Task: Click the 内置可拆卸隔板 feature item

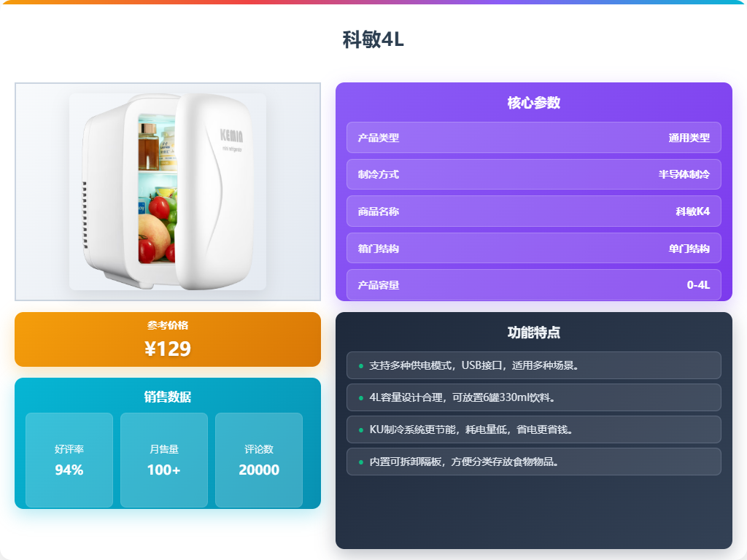Action: tap(533, 462)
